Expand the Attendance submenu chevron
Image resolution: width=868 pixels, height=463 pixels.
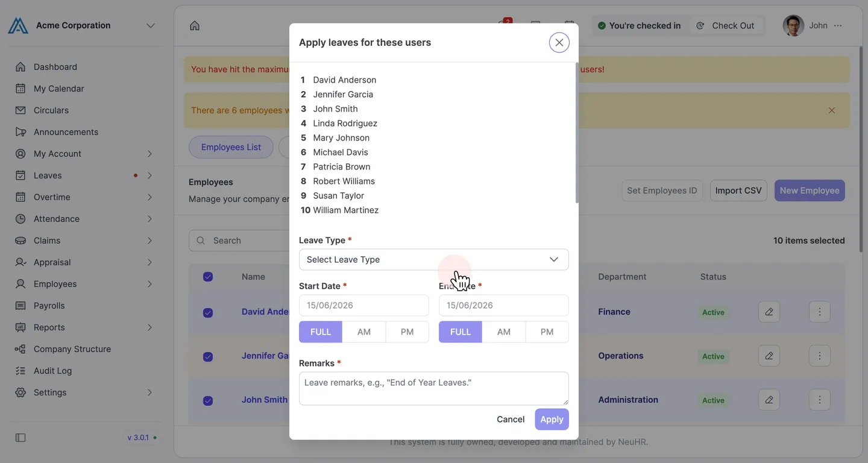(149, 219)
